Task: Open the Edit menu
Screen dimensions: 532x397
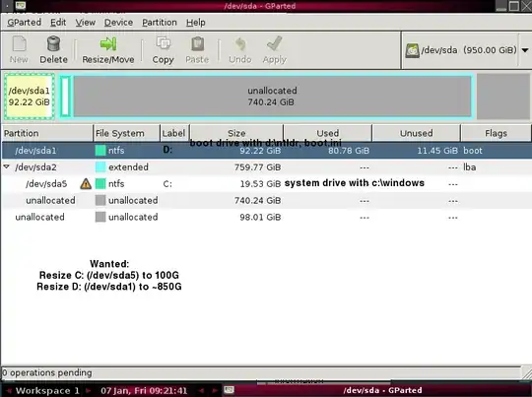Action: [x=58, y=23]
